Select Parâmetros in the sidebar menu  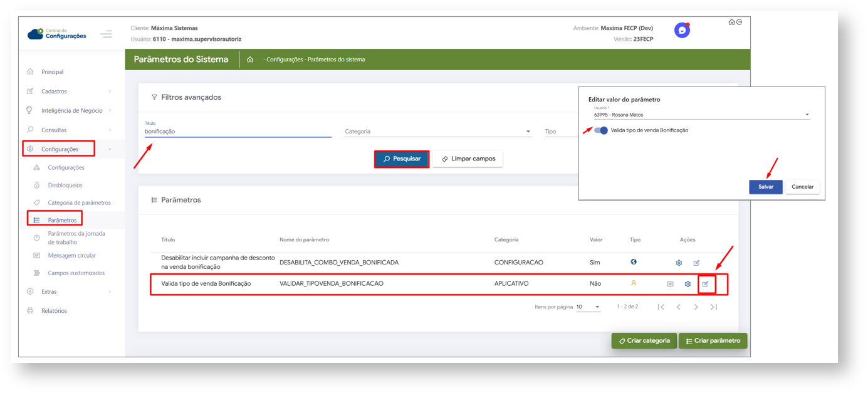(x=62, y=220)
